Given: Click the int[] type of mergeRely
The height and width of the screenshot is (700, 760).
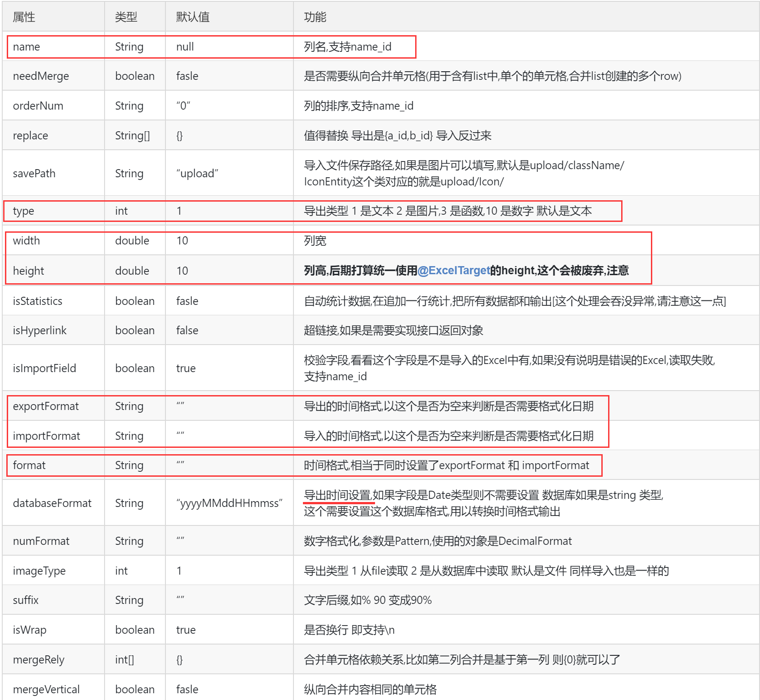Looking at the screenshot, I should (124, 659).
